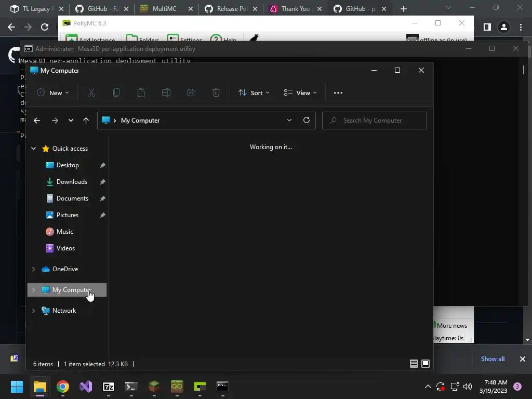Expand the OneDrive tree node
532x399 pixels.
click(34, 269)
